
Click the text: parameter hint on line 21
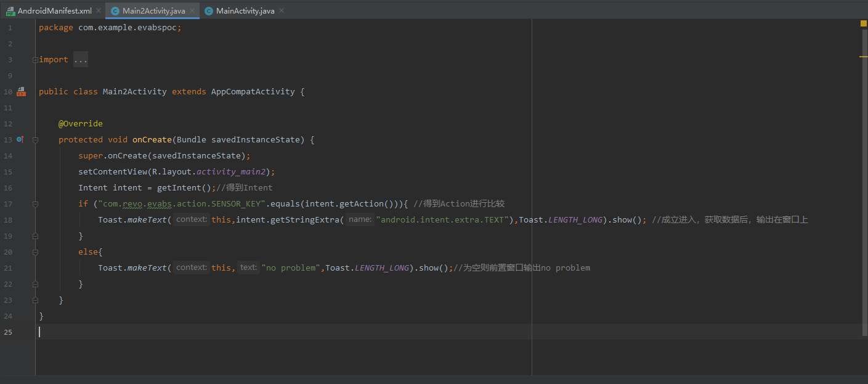point(248,268)
